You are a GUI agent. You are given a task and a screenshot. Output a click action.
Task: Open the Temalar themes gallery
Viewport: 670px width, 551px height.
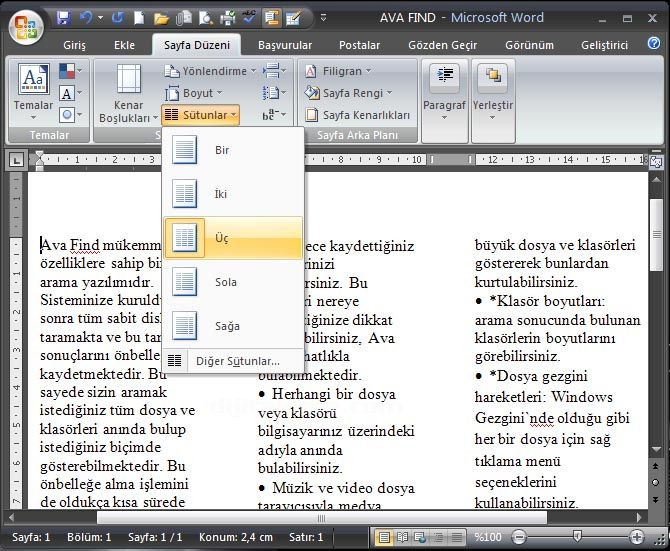[x=33, y=91]
